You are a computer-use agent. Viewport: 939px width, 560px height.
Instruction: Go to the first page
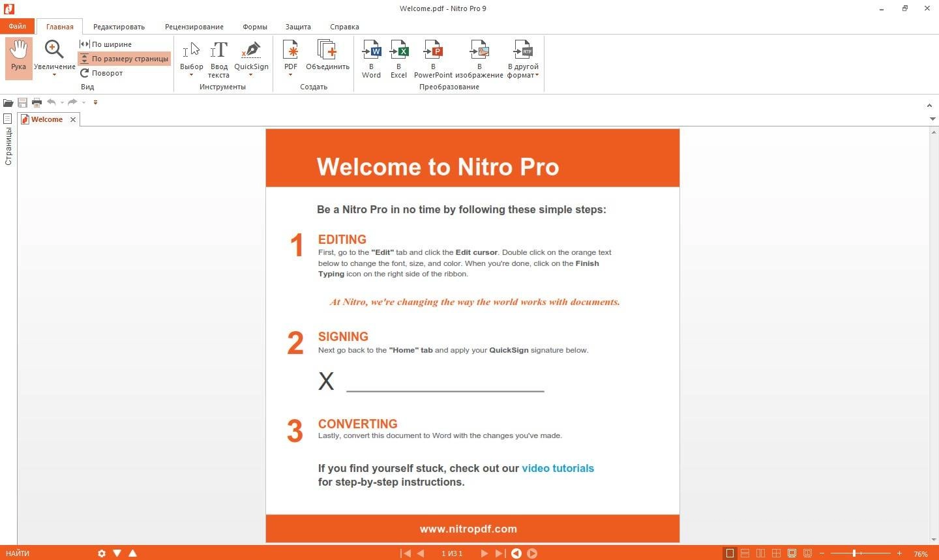(406, 553)
